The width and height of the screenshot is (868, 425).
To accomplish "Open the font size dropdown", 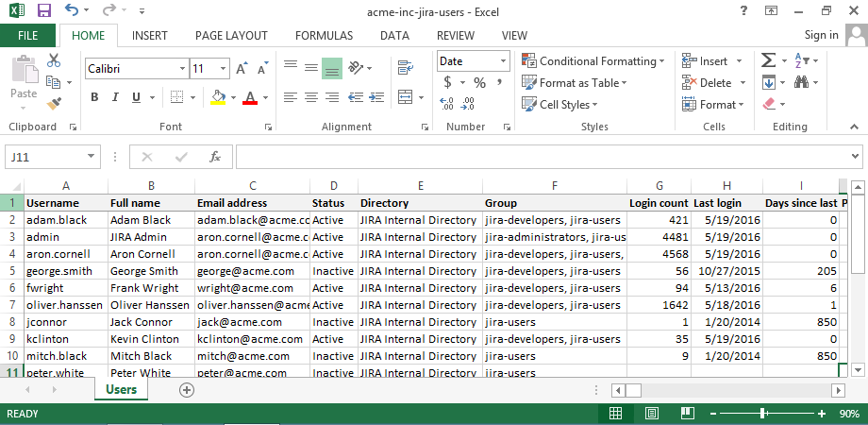I will click(223, 69).
